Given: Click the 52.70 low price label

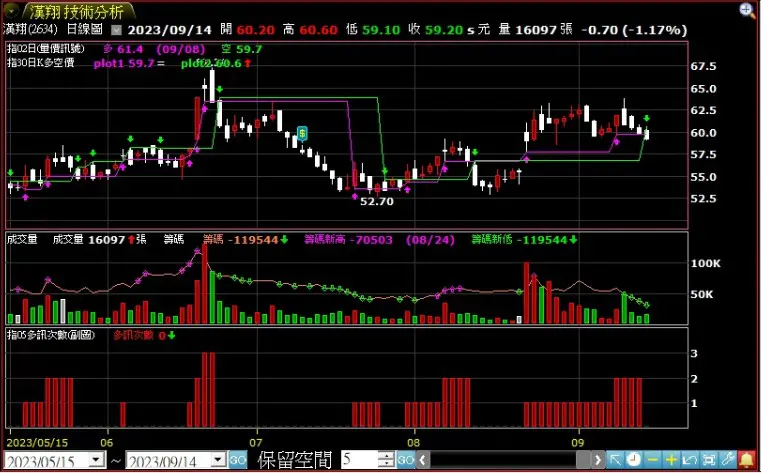Looking at the screenshot, I should [x=377, y=201].
